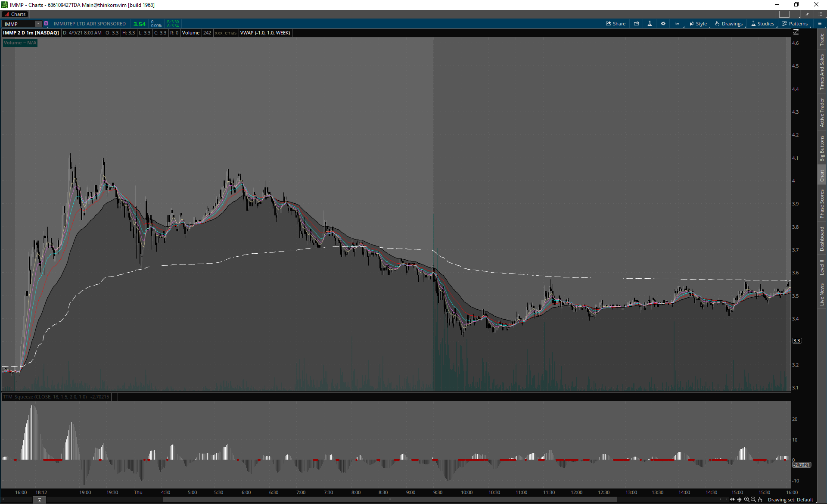Click the flask Edit studies icon
This screenshot has height=504, width=827.
pos(650,24)
